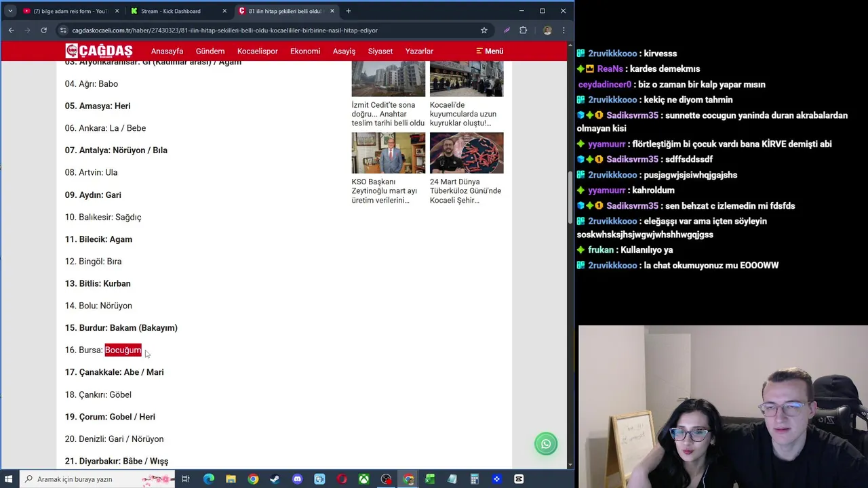Image resolution: width=868 pixels, height=488 pixels.
Task: Open CapCut from the taskbar
Action: [x=519, y=479]
